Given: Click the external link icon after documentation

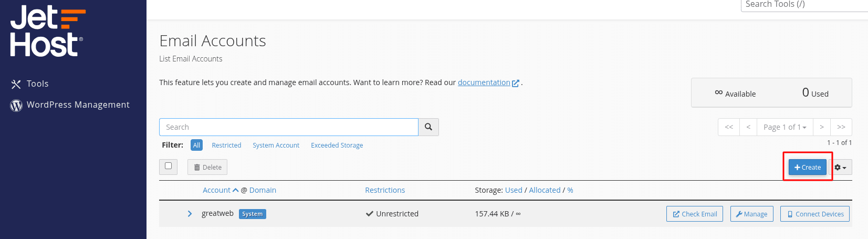Looking at the screenshot, I should pyautogui.click(x=516, y=83).
